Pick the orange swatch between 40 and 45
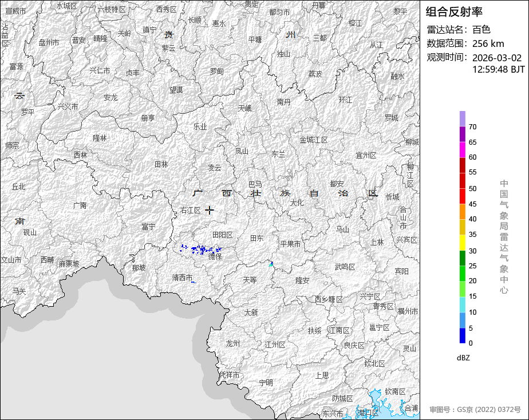Image resolution: width=529 pixels, height=420 pixels. (x=462, y=212)
